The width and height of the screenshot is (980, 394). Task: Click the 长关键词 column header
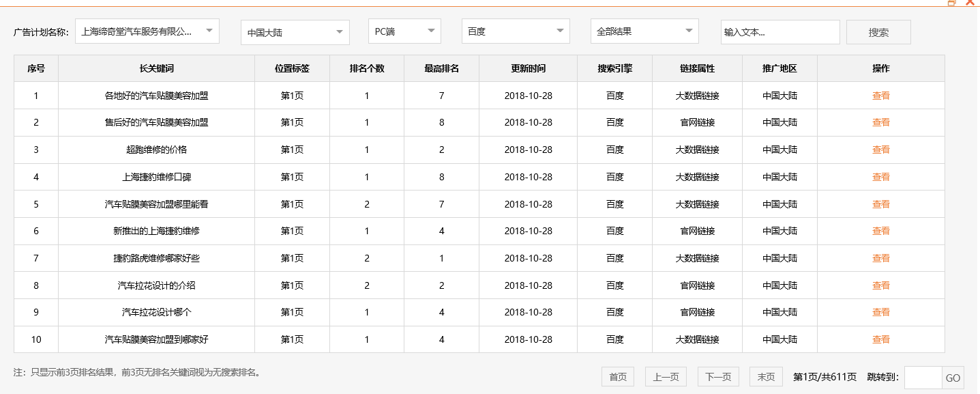click(x=155, y=68)
